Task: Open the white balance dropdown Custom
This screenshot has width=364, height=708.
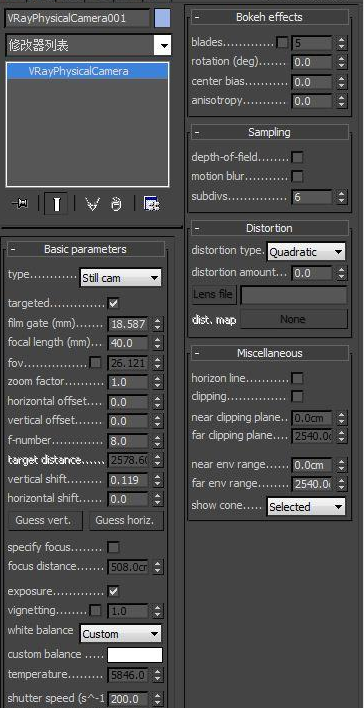Action: 120,634
